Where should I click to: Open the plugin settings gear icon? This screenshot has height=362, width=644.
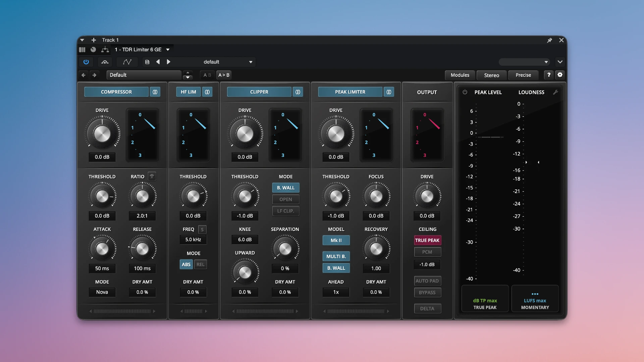tap(560, 75)
